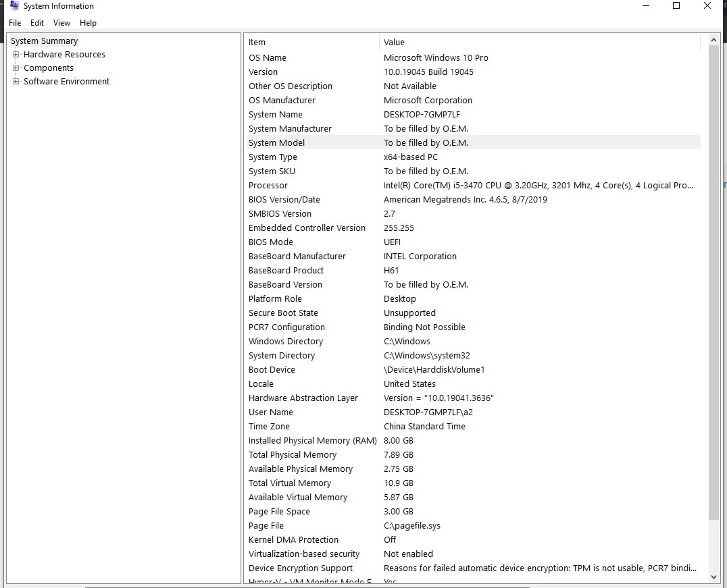The height and width of the screenshot is (588, 727).
Task: Click the System Information app icon in title bar
Action: click(14, 5)
